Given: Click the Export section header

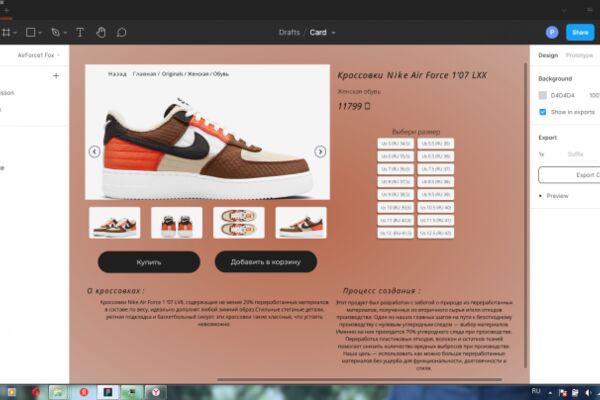Looking at the screenshot, I should point(548,138).
